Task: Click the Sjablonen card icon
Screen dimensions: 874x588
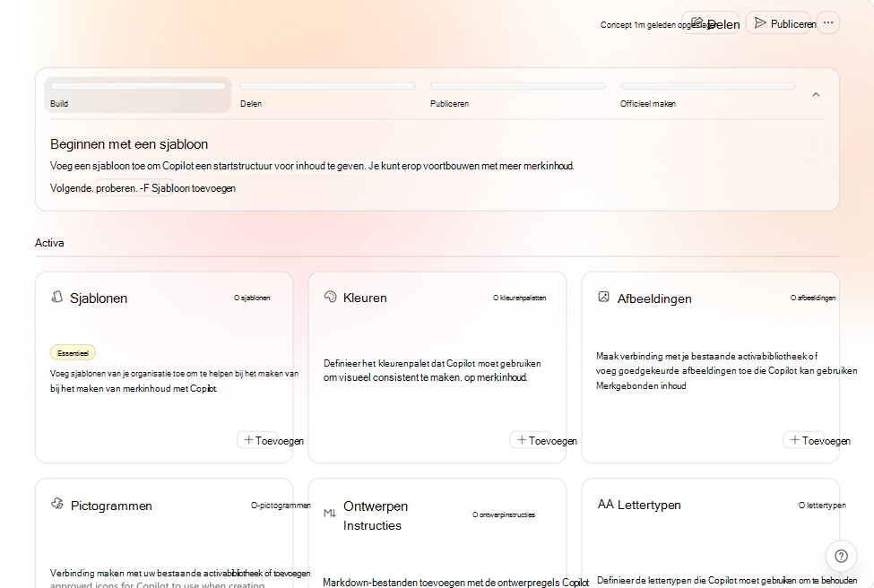Action: coord(56,297)
